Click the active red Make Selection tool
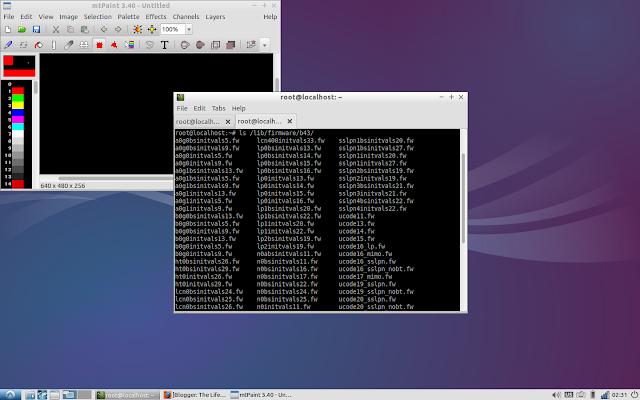Image resolution: width=640 pixels, height=400 pixels. pos(99,45)
